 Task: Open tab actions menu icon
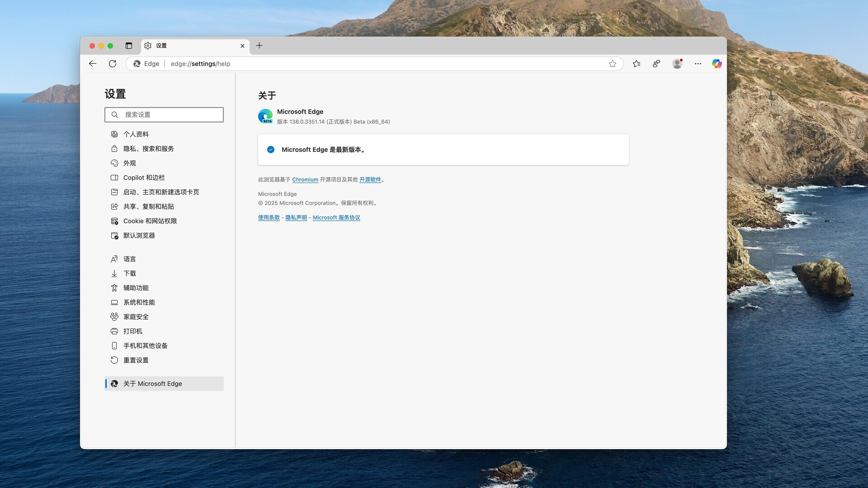click(129, 46)
